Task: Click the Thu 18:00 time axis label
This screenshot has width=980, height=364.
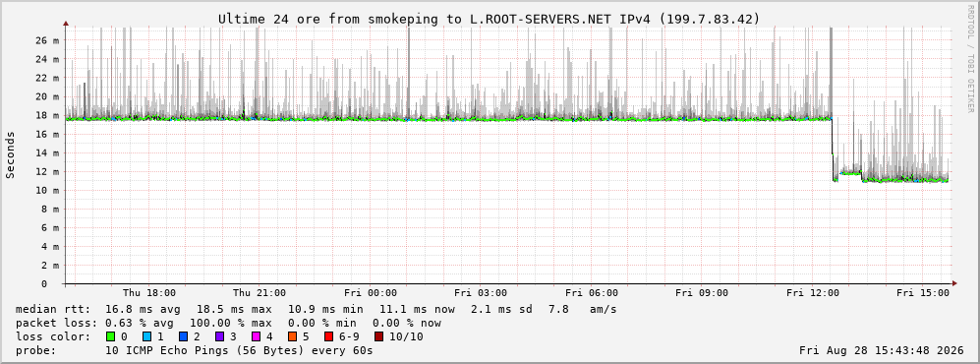Action: click(149, 293)
